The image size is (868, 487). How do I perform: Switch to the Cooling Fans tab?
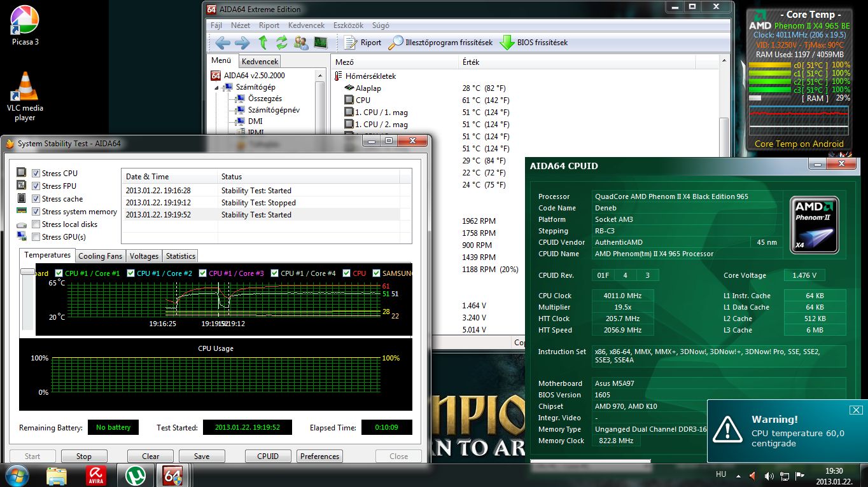pyautogui.click(x=100, y=256)
